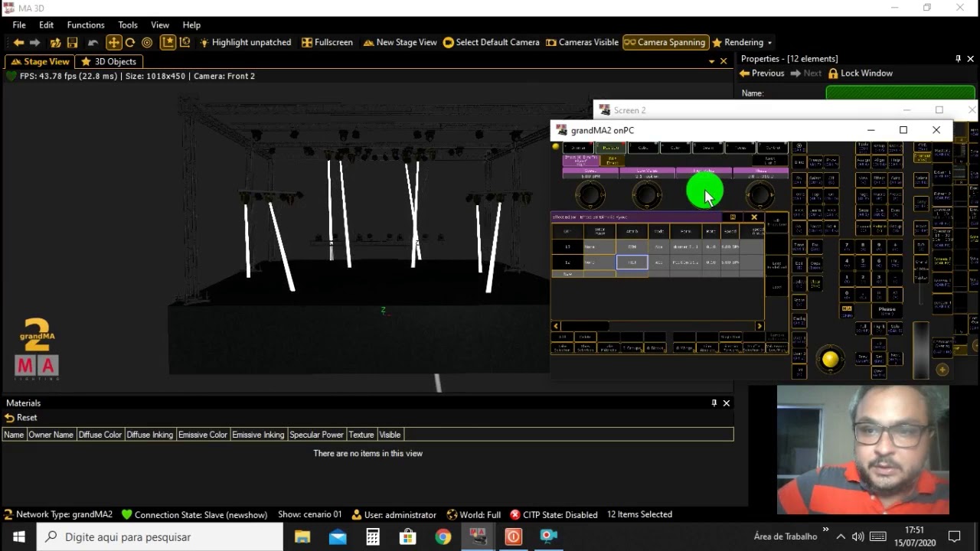Open the Tools menu
980x551 pixels.
tap(128, 25)
